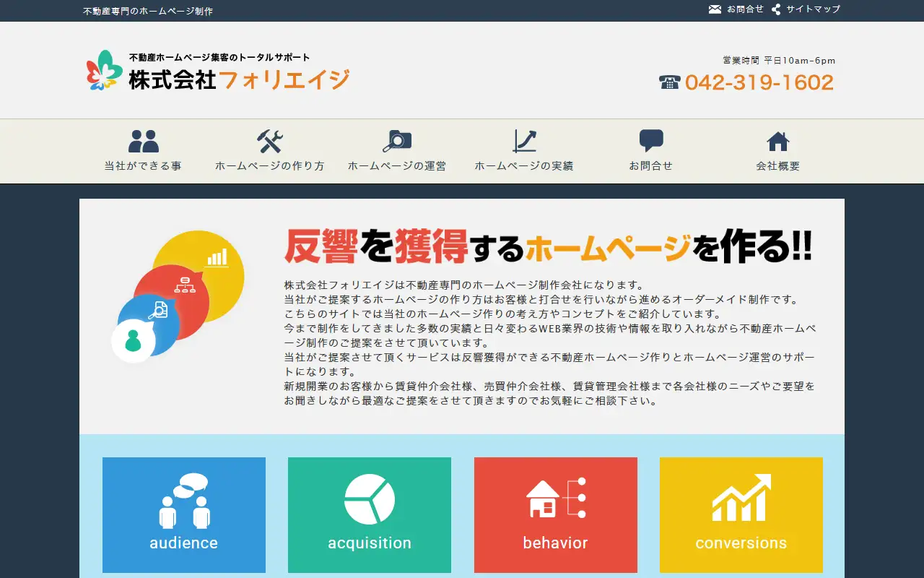Viewport: 924px width, 578px height.
Task: Click the お問合せ label in main navigation
Action: pyautogui.click(x=651, y=166)
